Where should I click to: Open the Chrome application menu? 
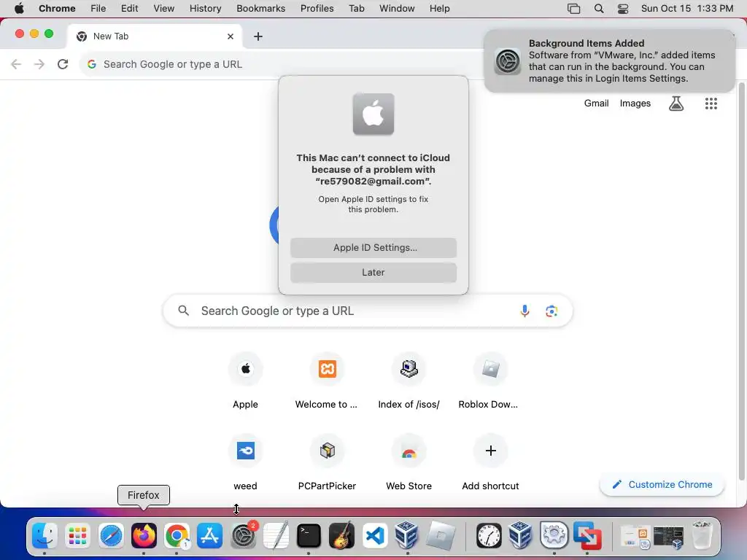tap(57, 9)
